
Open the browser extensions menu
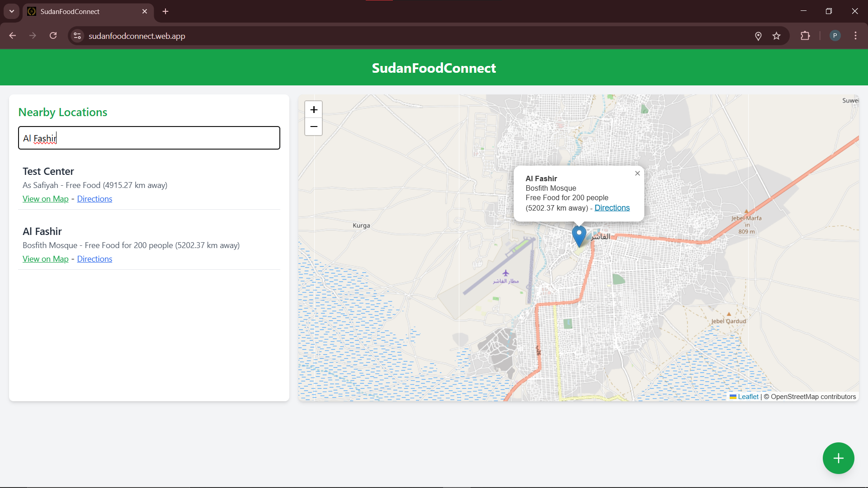point(805,36)
